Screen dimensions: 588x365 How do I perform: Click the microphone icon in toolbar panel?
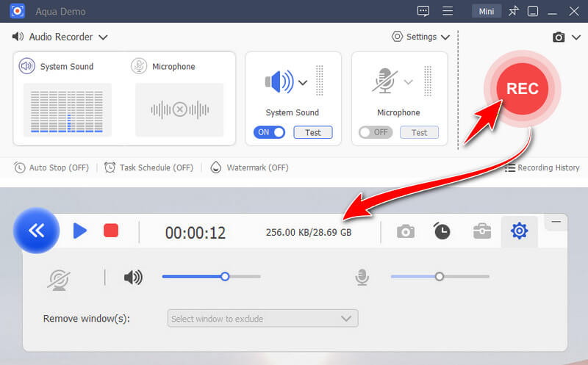[362, 278]
